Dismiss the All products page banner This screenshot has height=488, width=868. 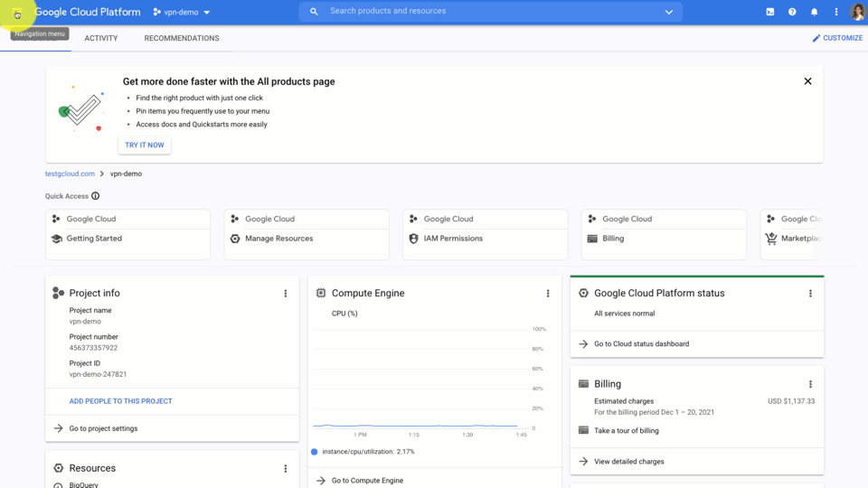pyautogui.click(x=807, y=81)
